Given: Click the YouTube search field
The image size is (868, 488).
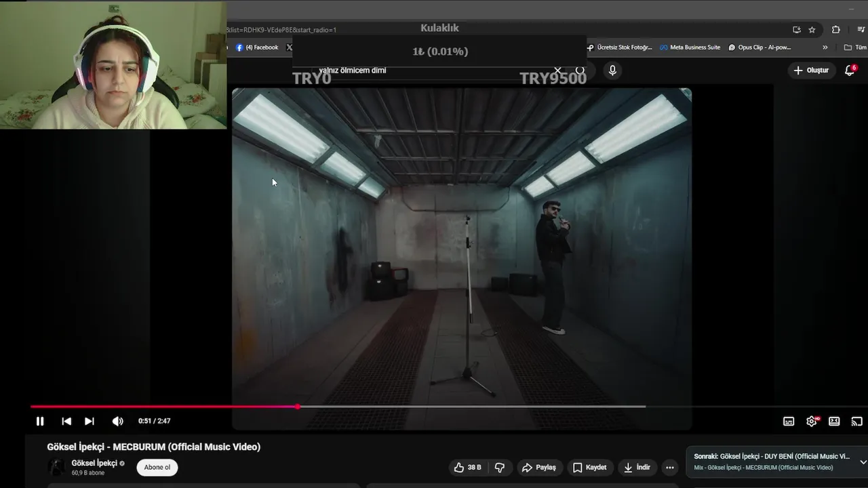Looking at the screenshot, I should pyautogui.click(x=434, y=70).
